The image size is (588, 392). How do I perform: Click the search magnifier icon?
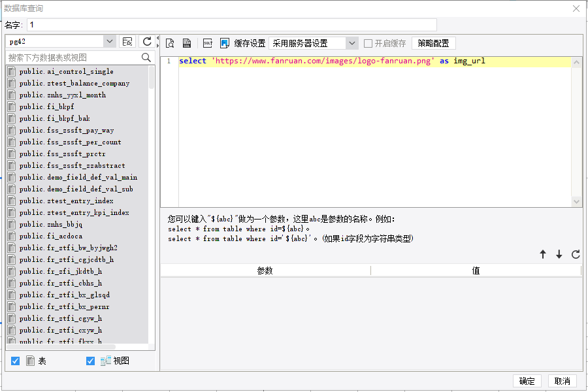click(146, 57)
